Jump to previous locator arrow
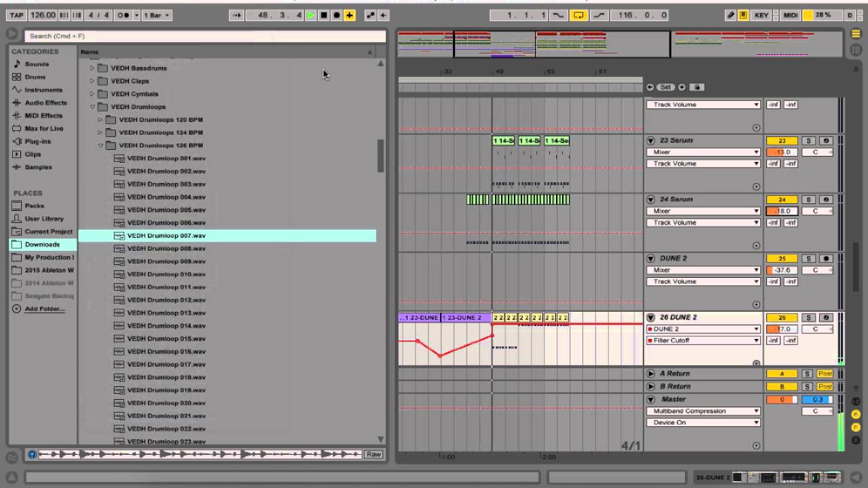This screenshot has width=868, height=488. click(x=650, y=87)
